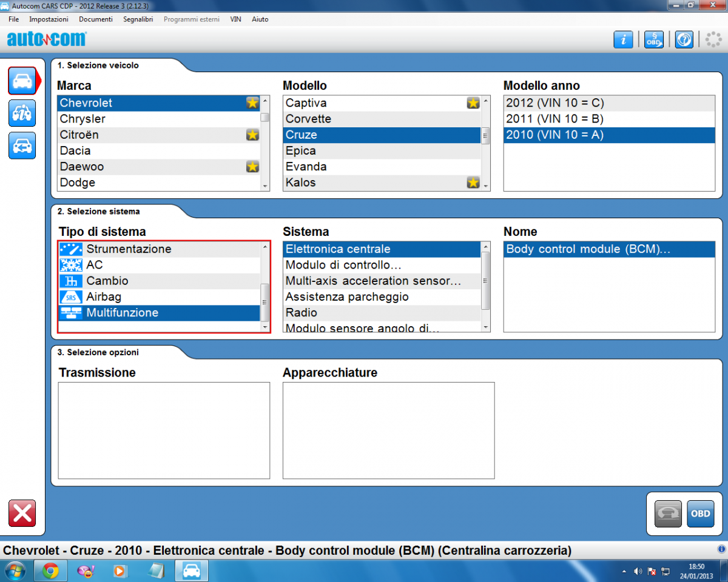The width and height of the screenshot is (728, 582).
Task: Open the help question mark icon
Action: 684,40
